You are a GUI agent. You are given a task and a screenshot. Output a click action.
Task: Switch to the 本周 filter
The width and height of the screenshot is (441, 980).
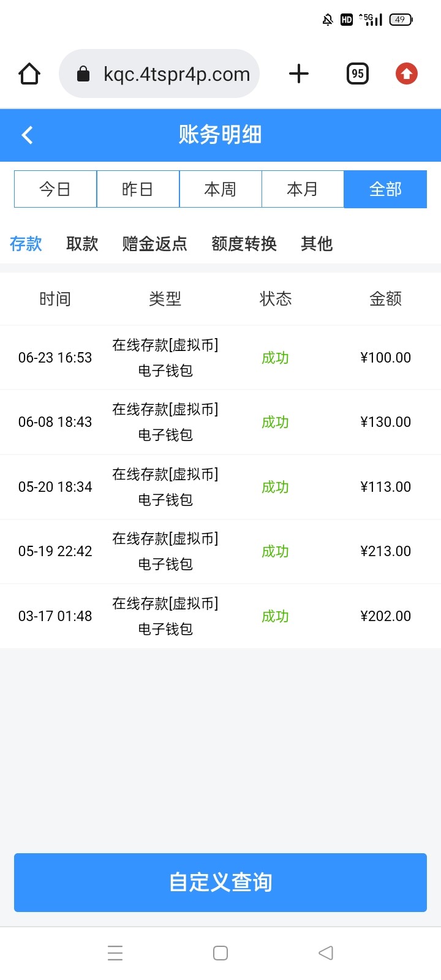pos(221,189)
